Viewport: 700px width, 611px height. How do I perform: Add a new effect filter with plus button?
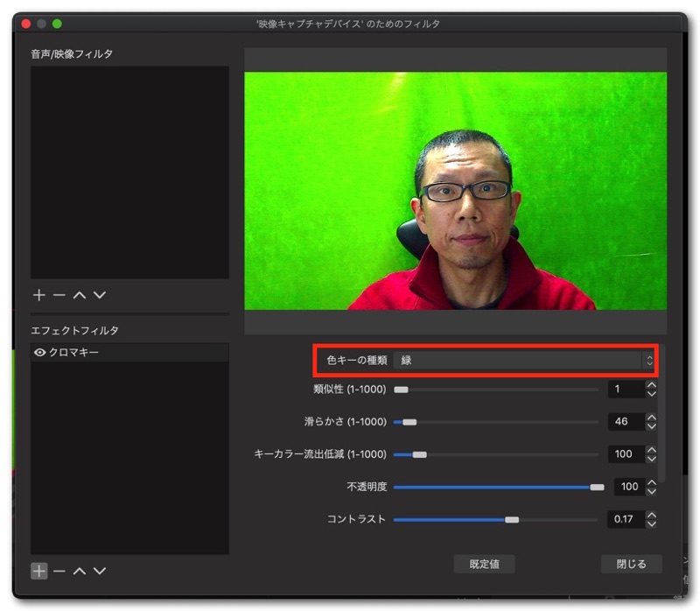(x=38, y=571)
